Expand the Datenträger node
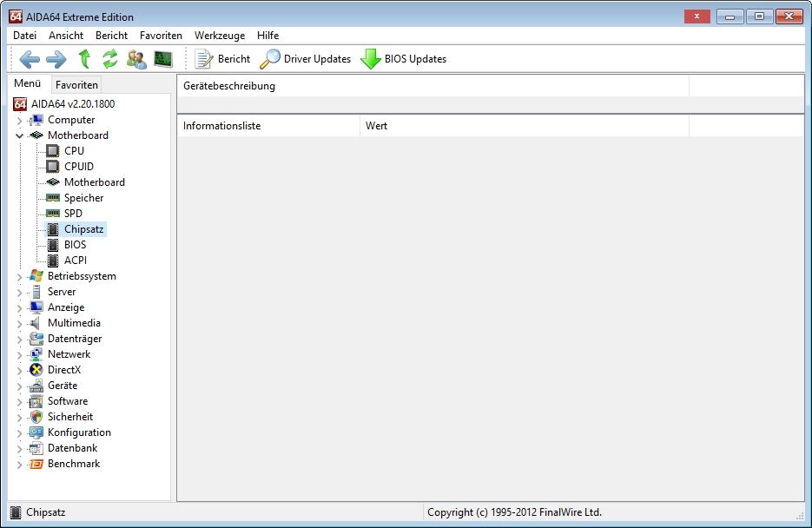The width and height of the screenshot is (812, 528). click(19, 340)
